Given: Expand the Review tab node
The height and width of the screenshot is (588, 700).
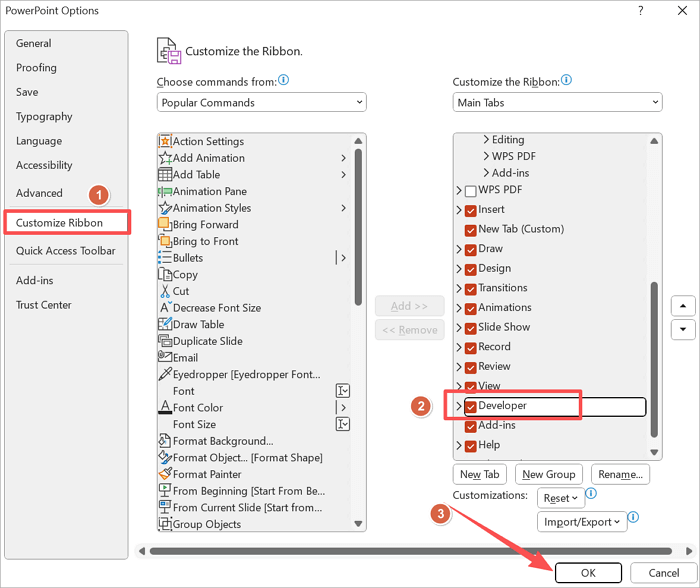Looking at the screenshot, I should coord(459,367).
